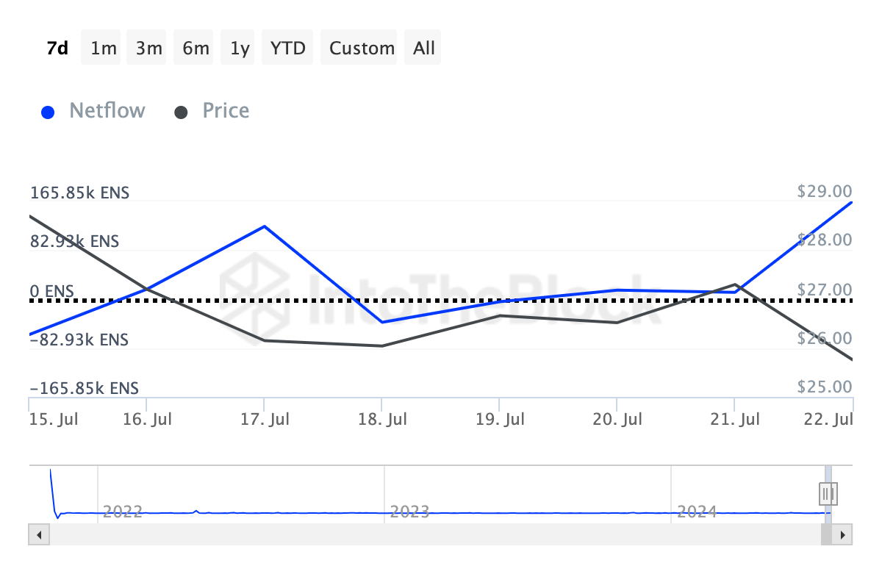Click the 2023 label in the navigator
The height and width of the screenshot is (588, 882).
point(409,511)
